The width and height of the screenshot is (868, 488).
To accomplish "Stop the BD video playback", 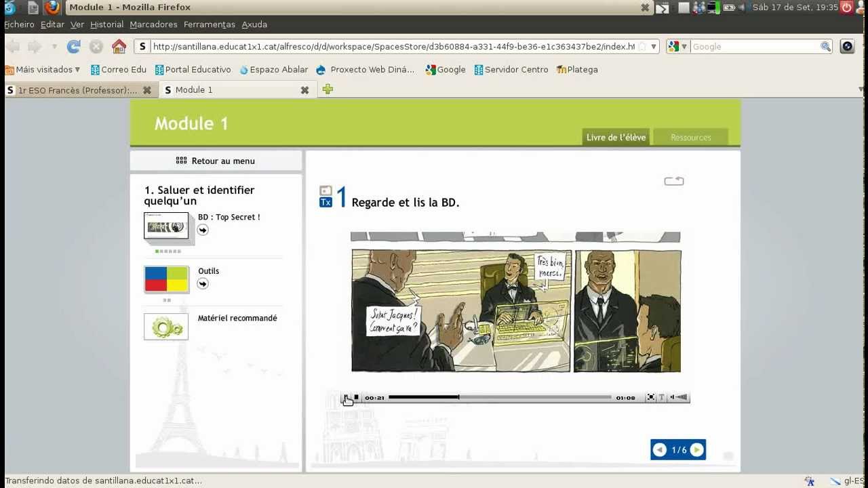I will click(357, 398).
